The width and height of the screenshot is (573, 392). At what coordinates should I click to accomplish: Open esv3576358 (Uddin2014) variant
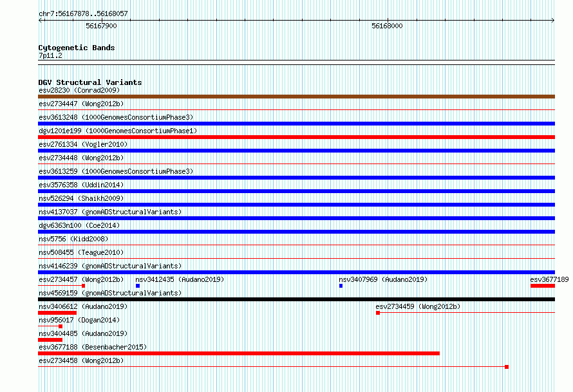(81, 185)
